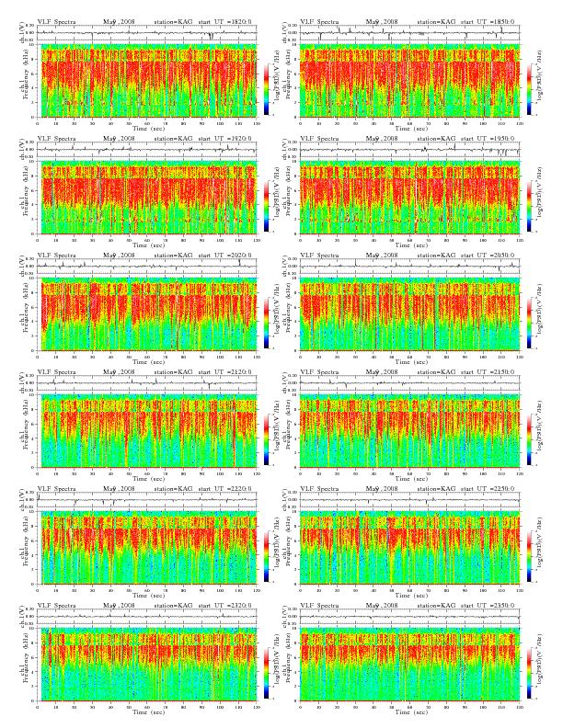Click 'Time (sec)' label under the 2320:0 plot
The height and width of the screenshot is (728, 563).
[149, 711]
